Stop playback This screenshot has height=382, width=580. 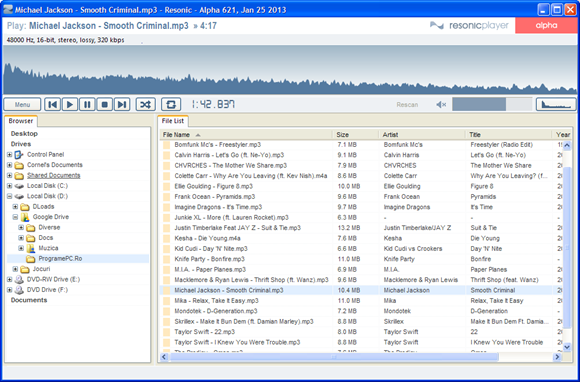coord(105,105)
